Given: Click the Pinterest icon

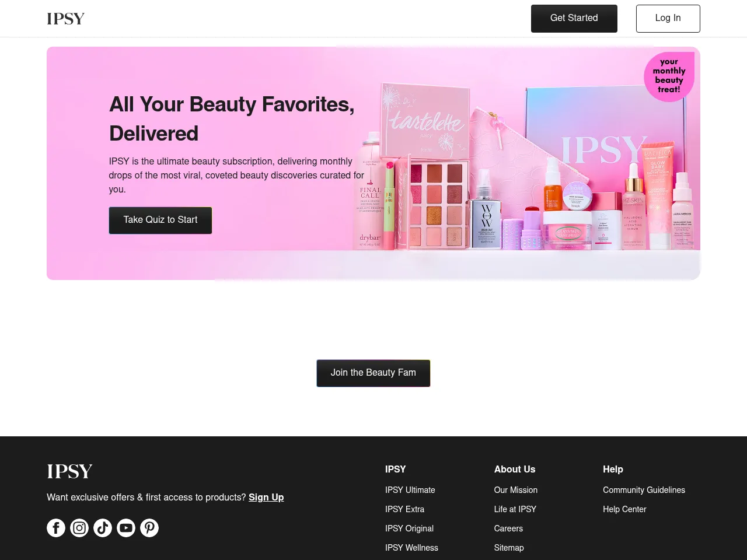Looking at the screenshot, I should tap(149, 527).
